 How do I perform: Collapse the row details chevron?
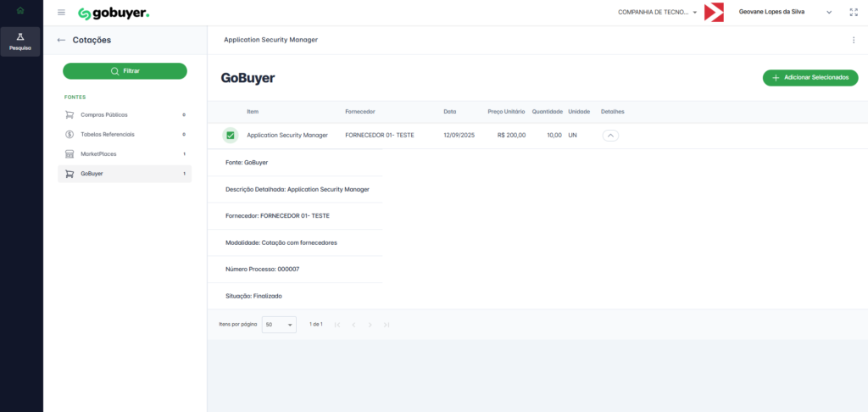610,135
